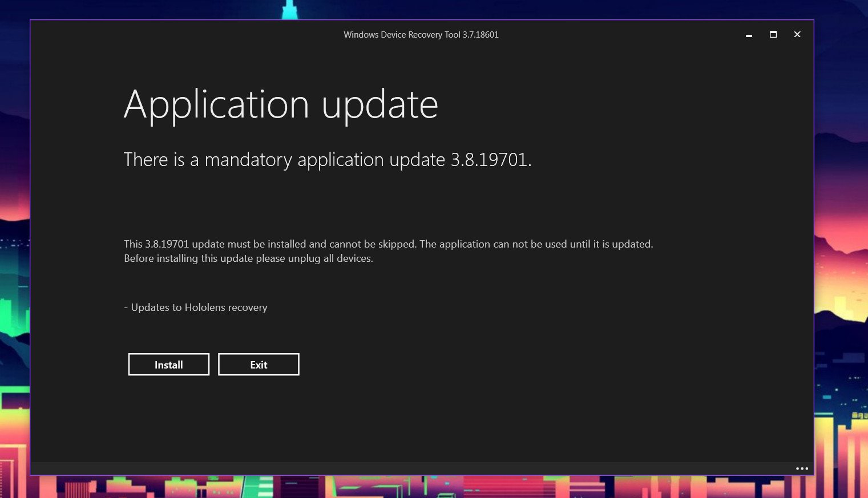
Task: Click the Install button
Action: coord(169,365)
